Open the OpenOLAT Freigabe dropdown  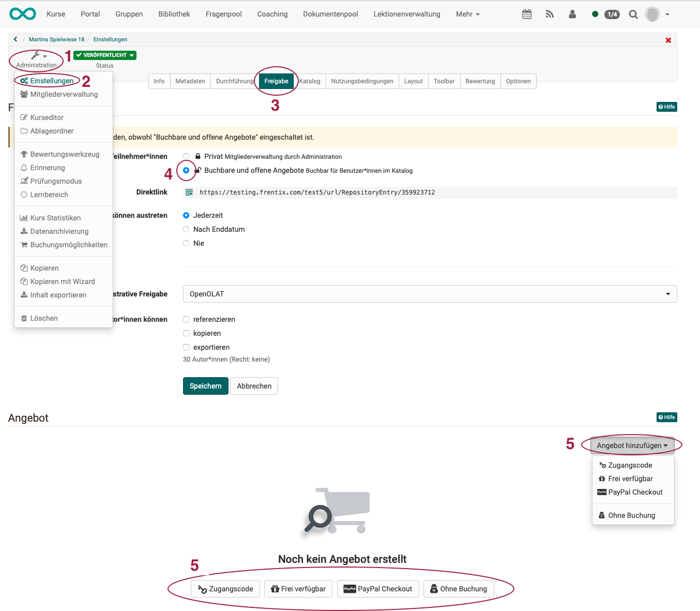(430, 294)
